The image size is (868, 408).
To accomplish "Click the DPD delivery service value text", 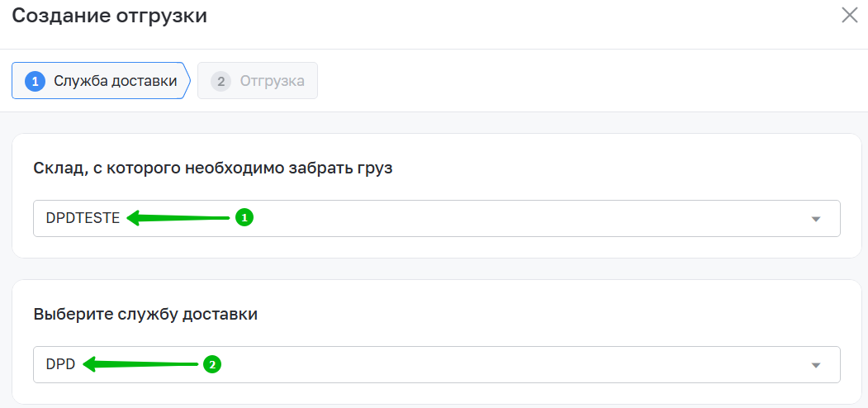I will coord(60,364).
